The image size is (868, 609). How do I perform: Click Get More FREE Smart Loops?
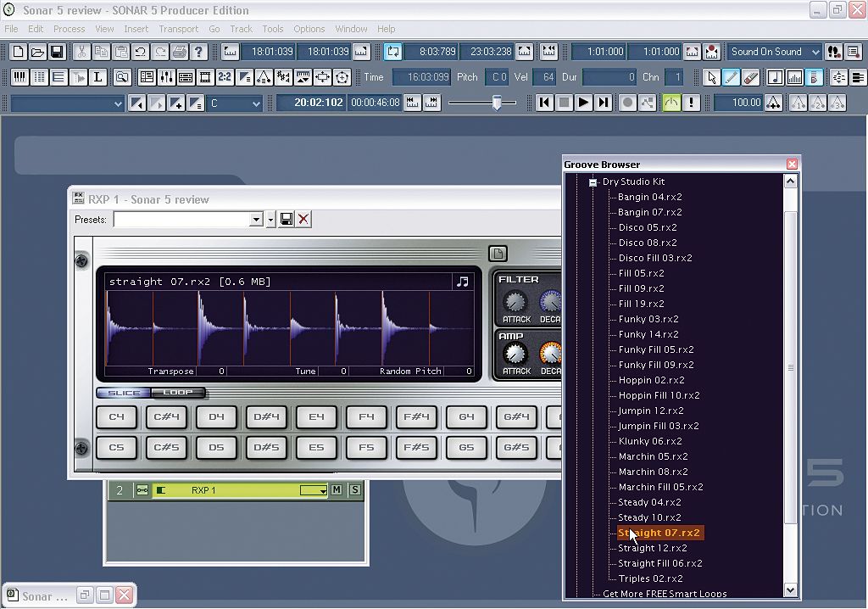click(665, 593)
